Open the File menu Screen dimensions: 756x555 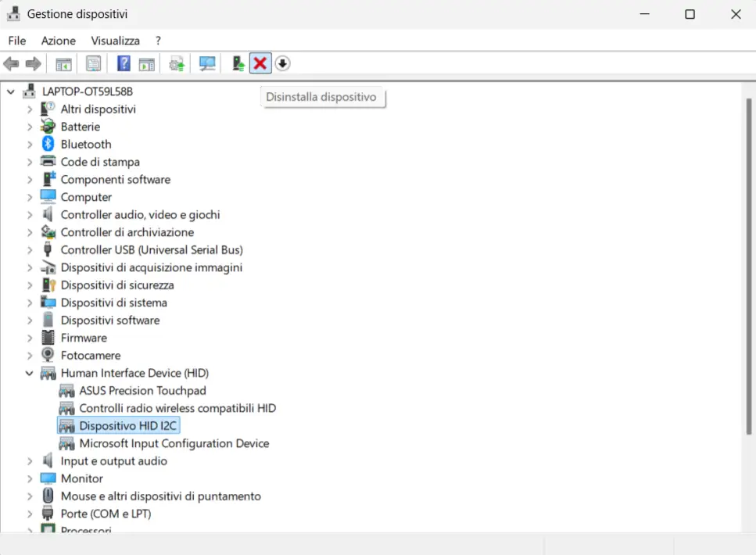(16, 41)
